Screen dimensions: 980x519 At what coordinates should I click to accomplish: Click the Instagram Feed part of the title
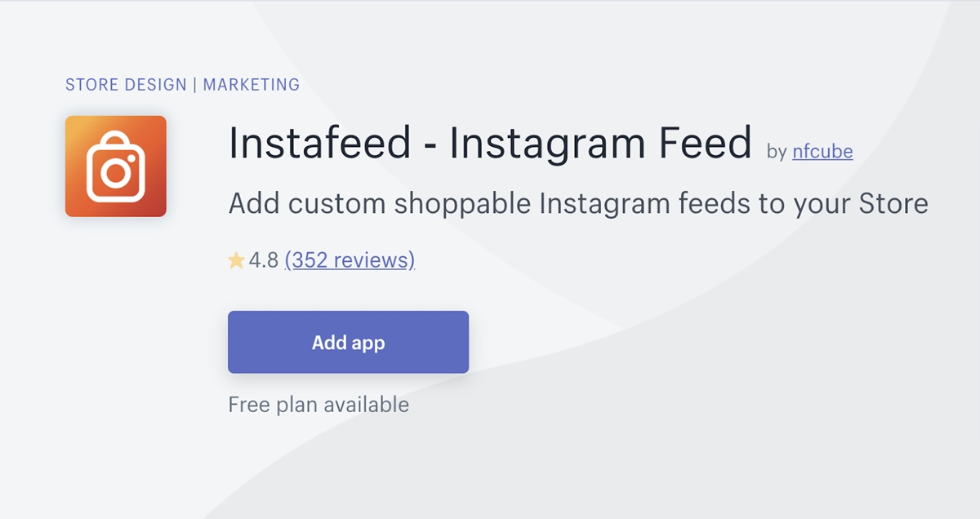(x=600, y=144)
